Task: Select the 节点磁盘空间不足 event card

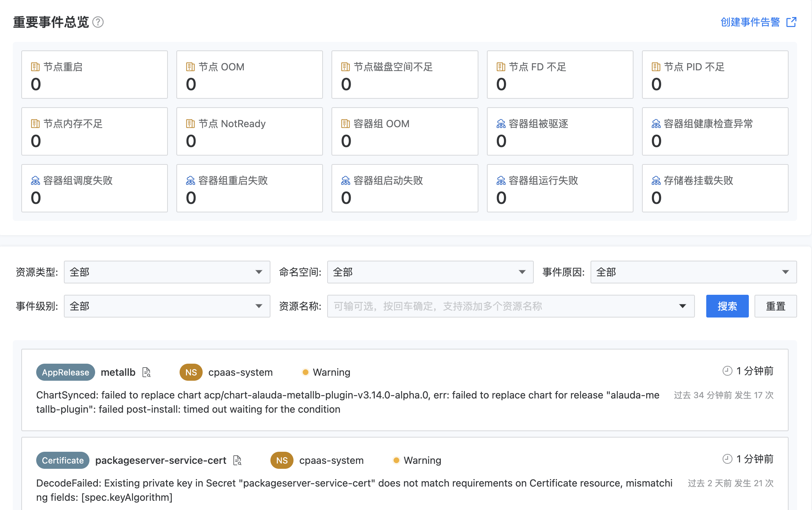Action: pos(405,75)
